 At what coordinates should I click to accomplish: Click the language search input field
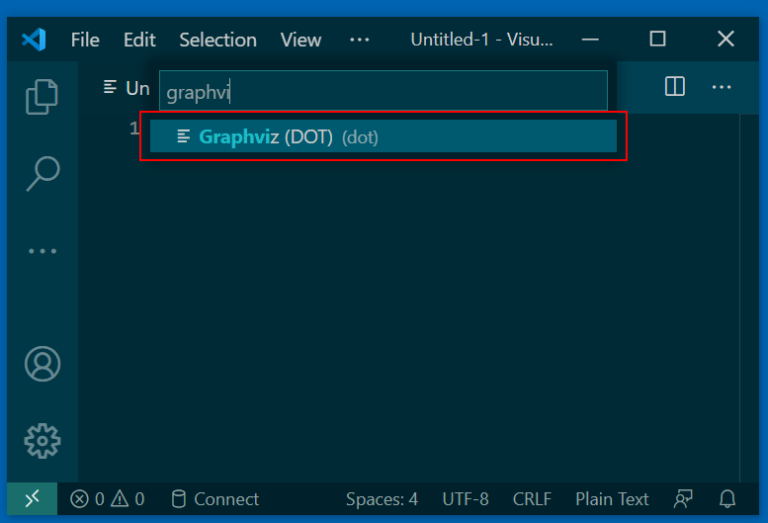coord(383,93)
